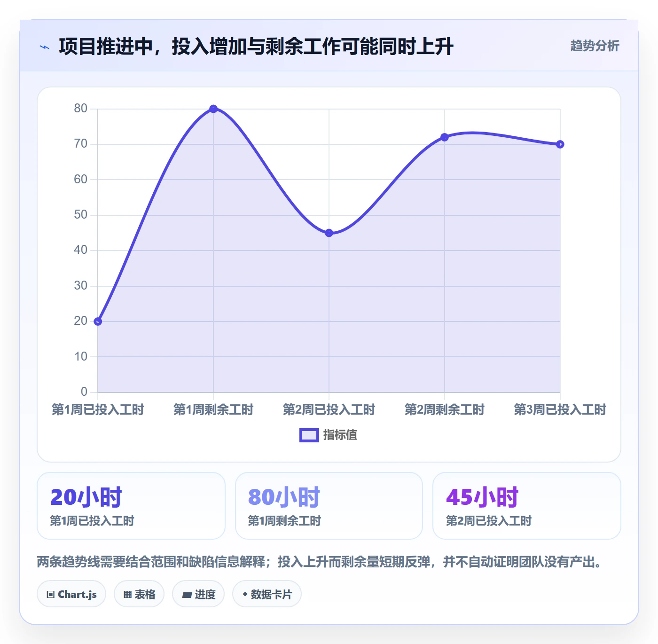The width and height of the screenshot is (658, 644).
Task: Click the x-axis label 第2周已投入工时
Action: point(329,410)
